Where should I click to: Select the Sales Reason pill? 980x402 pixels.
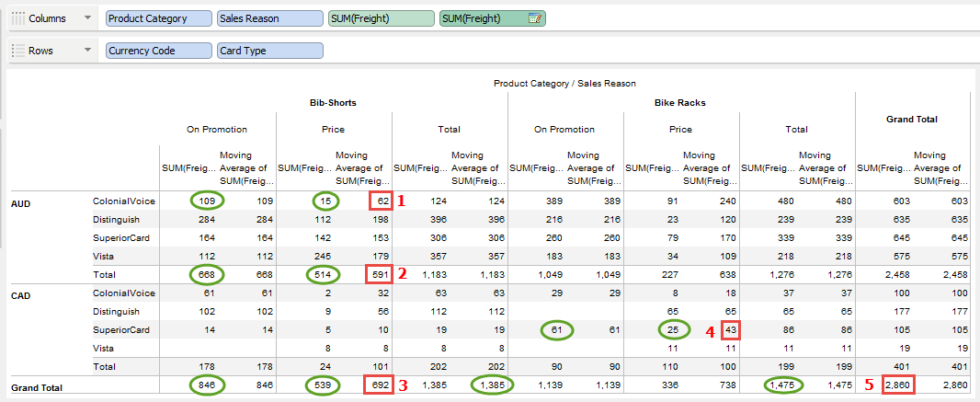[x=269, y=18]
